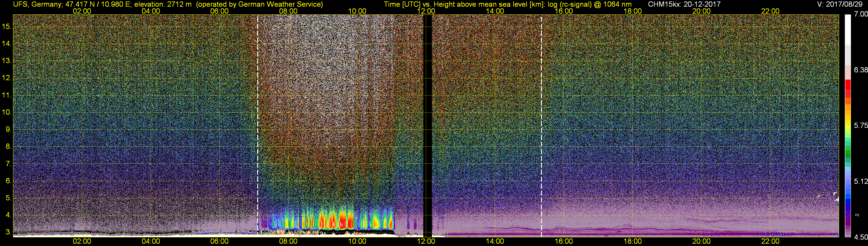
Task: Click the '02:00' label on top time axis
Action: click(82, 11)
